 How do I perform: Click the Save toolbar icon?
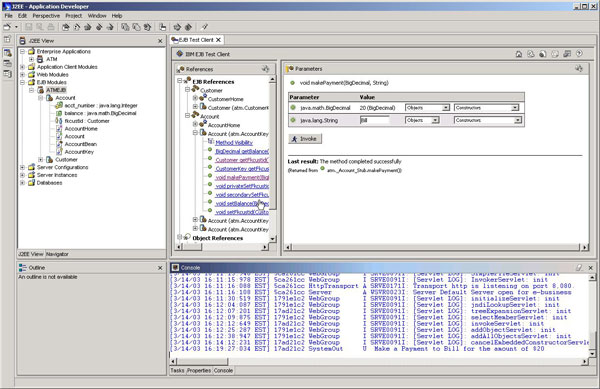pos(28,27)
